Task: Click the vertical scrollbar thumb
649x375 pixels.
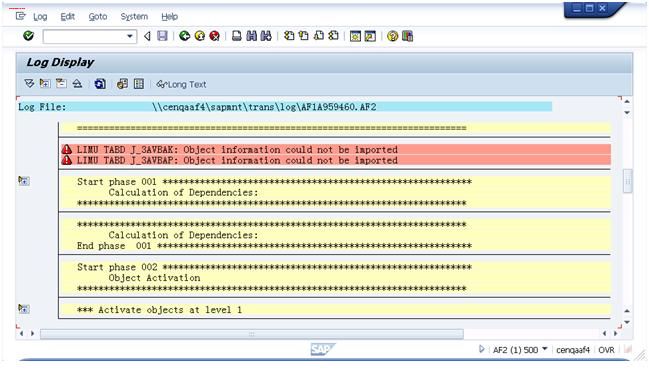Action: (x=627, y=181)
